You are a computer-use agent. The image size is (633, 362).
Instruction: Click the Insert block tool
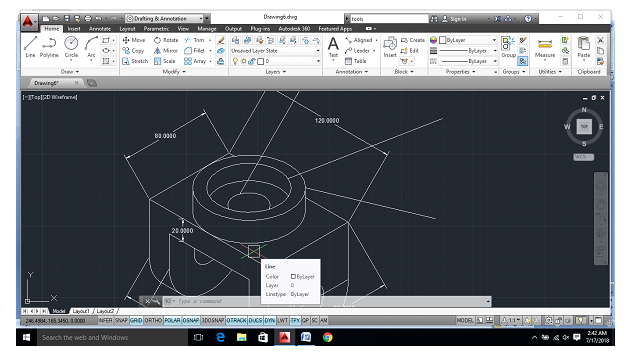[390, 47]
